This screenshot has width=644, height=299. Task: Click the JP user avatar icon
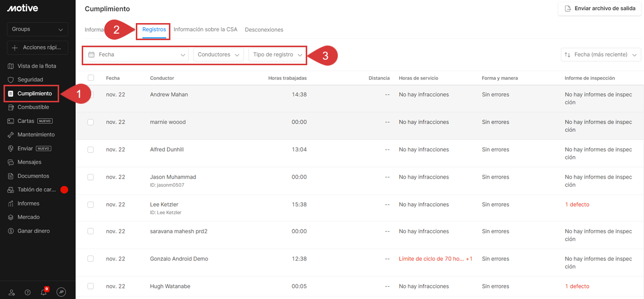click(61, 292)
